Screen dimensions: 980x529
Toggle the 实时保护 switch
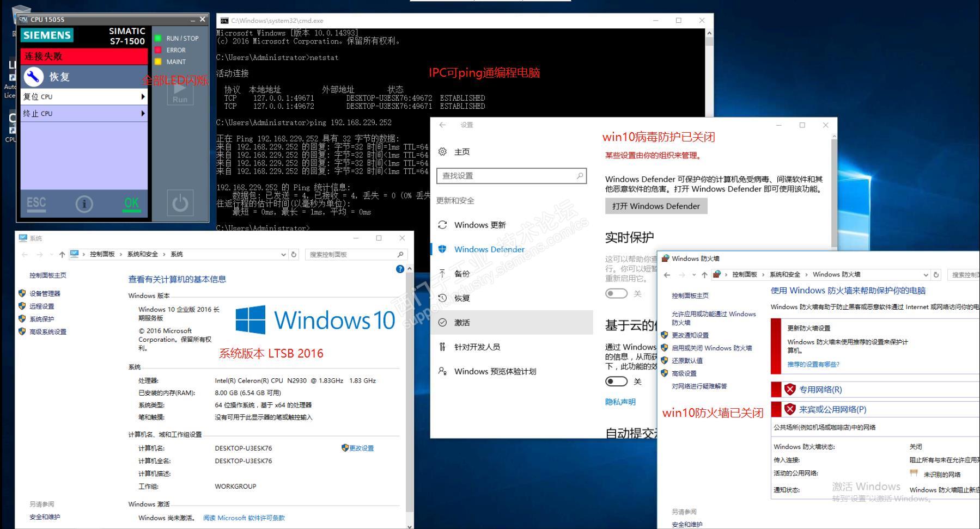pos(616,293)
